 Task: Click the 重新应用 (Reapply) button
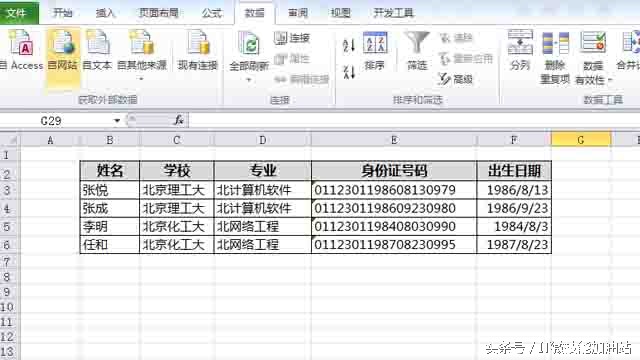click(466, 58)
